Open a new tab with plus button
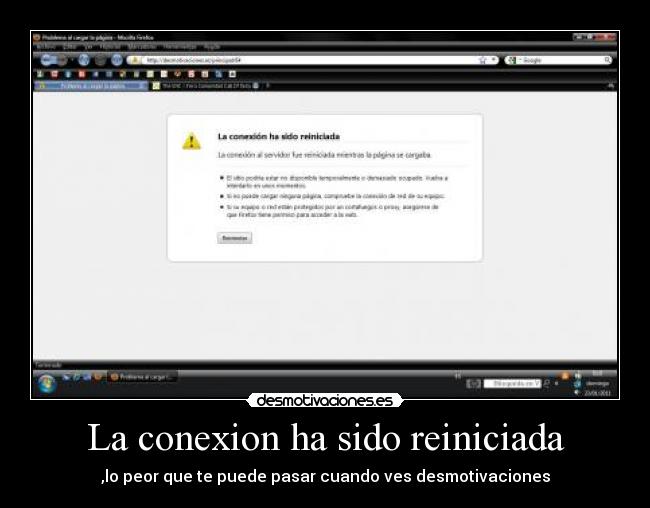Viewport: 650px width, 508px height. click(268, 86)
